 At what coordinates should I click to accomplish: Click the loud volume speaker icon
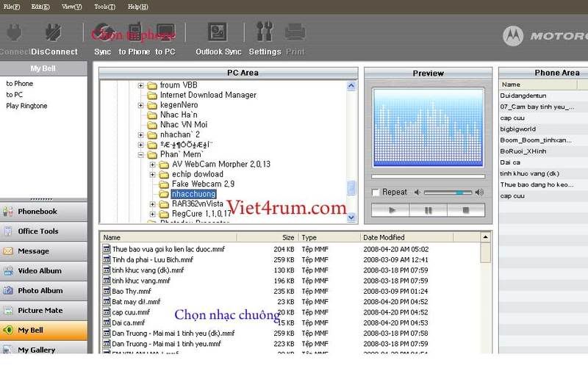point(479,192)
